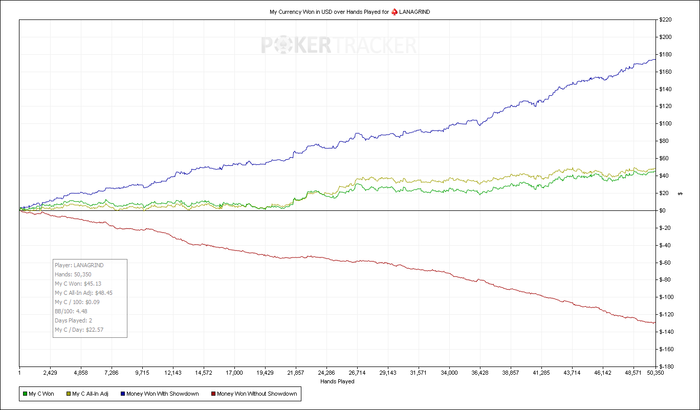The image size is (700, 410).
Task: Click the 26,714 x-axis tick label
Action: tap(357, 372)
